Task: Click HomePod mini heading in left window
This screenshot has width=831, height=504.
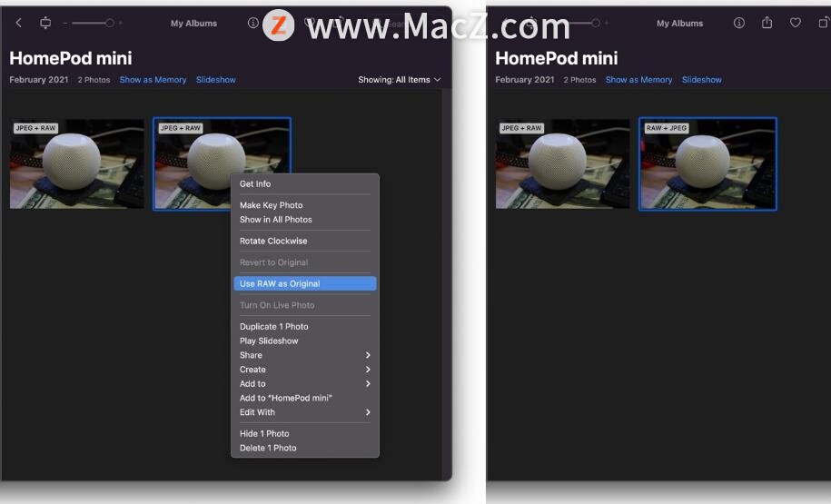Action: pyautogui.click(x=71, y=58)
